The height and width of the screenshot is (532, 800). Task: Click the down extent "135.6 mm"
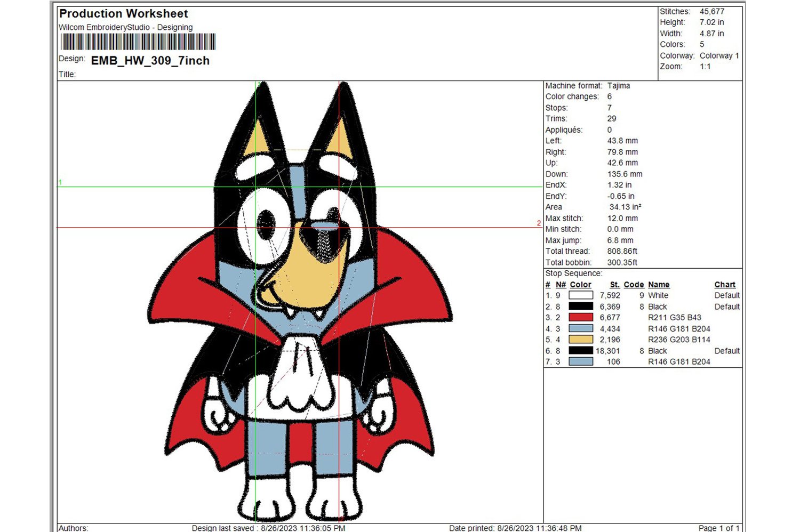click(625, 174)
